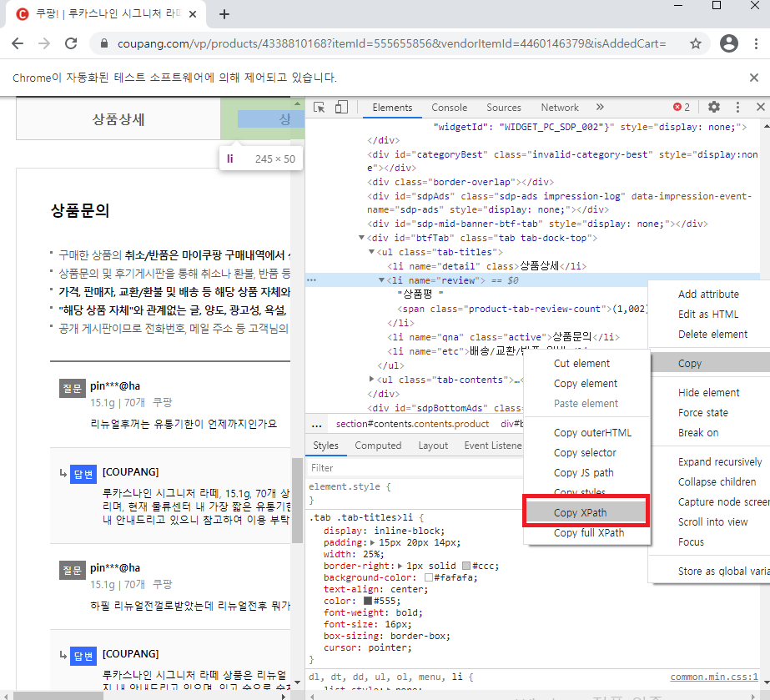Bookmark this page with the star icon
Screen dimensions: 770x700
(x=696, y=43)
